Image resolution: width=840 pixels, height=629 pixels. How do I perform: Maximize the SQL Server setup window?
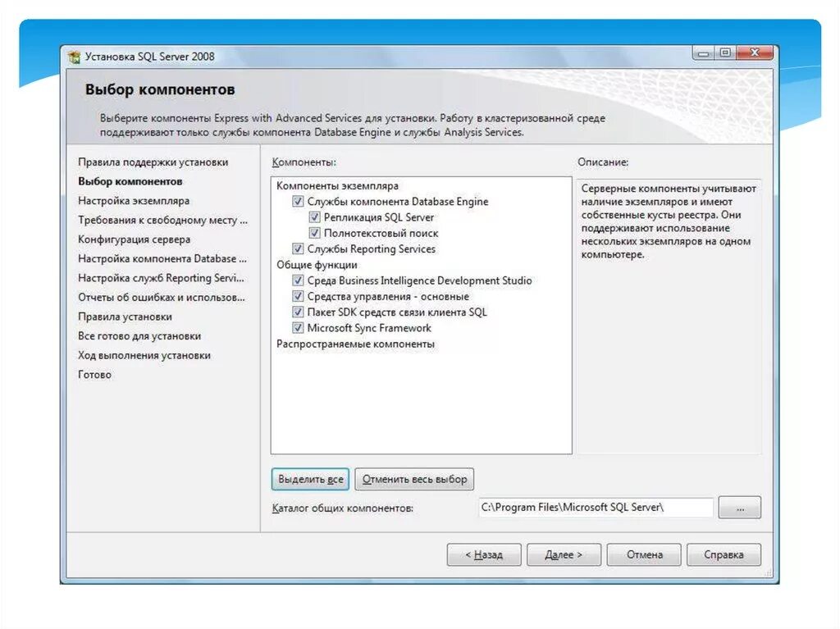(725, 53)
